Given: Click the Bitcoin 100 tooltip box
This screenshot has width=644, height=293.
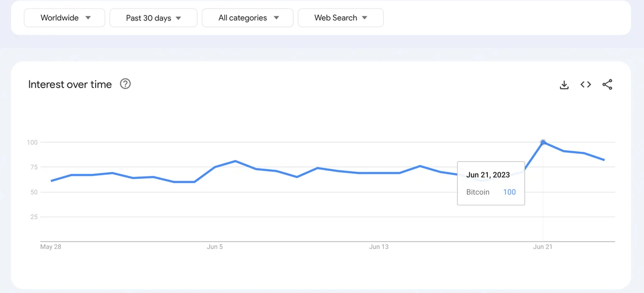Looking at the screenshot, I should [x=490, y=183].
